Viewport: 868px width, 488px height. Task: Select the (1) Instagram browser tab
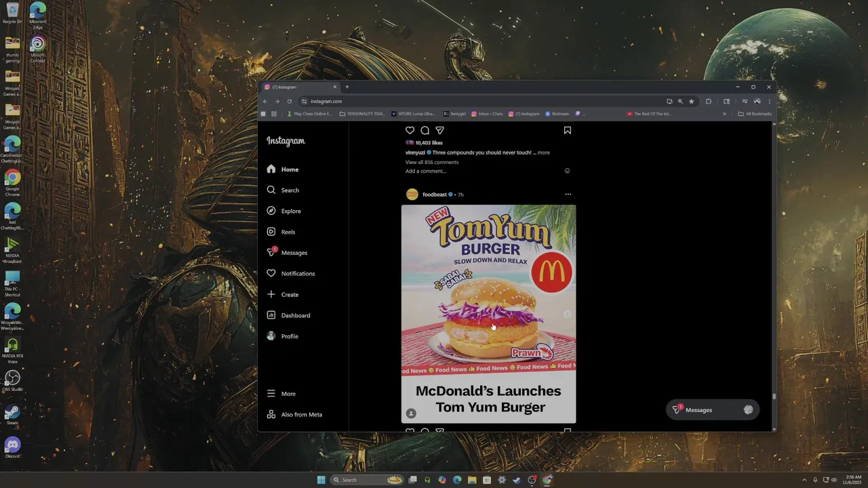point(300,87)
